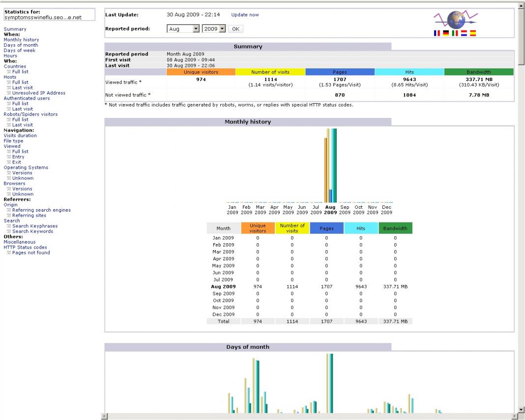This screenshot has width=525, height=420.
Task: Open Search Keyphrases from the sidebar
Action: [x=35, y=226]
